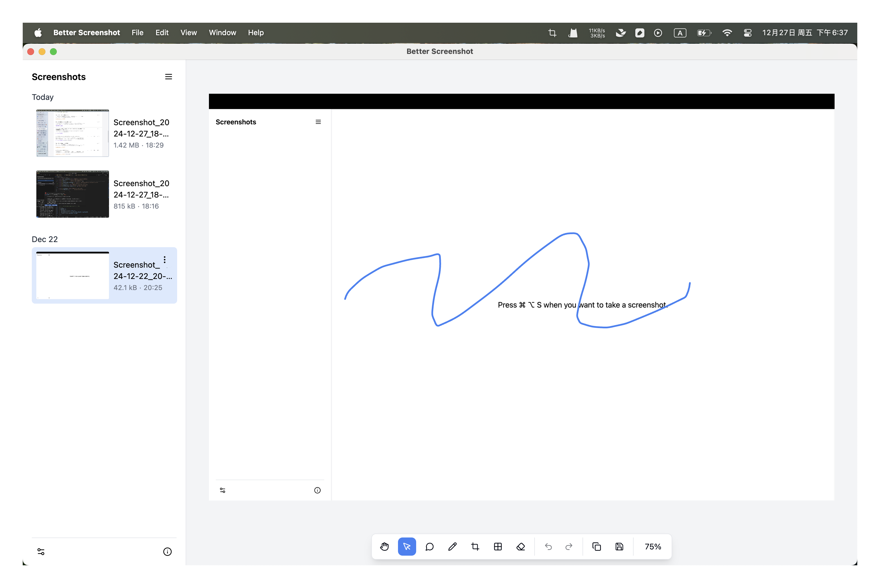Viewport: 880px width, 588px height.
Task: Save the edited screenshot
Action: coord(619,546)
